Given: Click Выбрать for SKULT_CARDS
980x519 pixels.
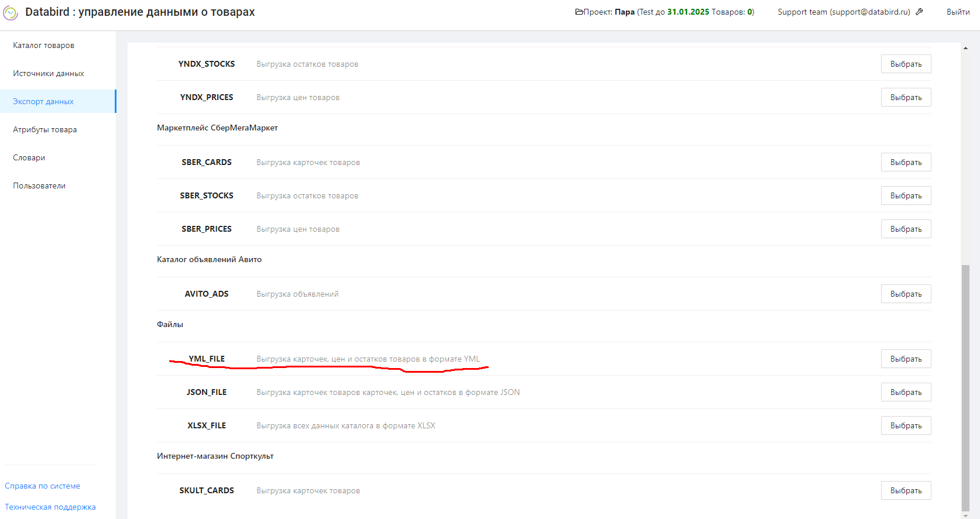Looking at the screenshot, I should tap(906, 490).
